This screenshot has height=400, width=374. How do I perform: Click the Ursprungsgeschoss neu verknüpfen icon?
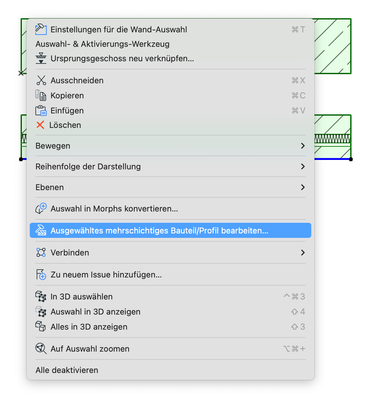click(41, 58)
